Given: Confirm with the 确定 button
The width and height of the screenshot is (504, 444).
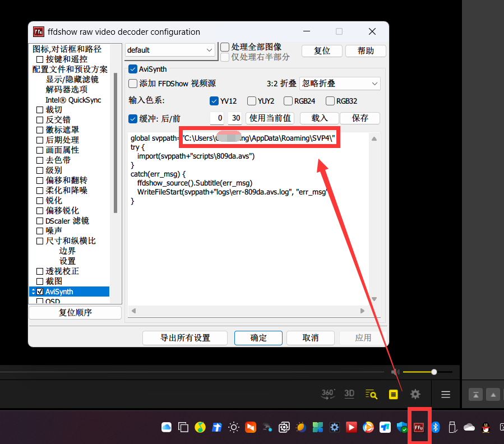Looking at the screenshot, I should point(258,338).
